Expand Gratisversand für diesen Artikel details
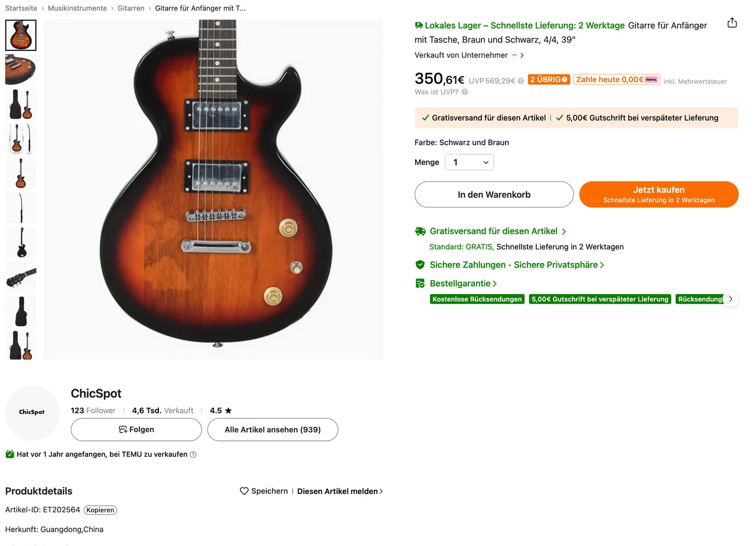Viewport: 756px width, 546px height. click(x=498, y=232)
